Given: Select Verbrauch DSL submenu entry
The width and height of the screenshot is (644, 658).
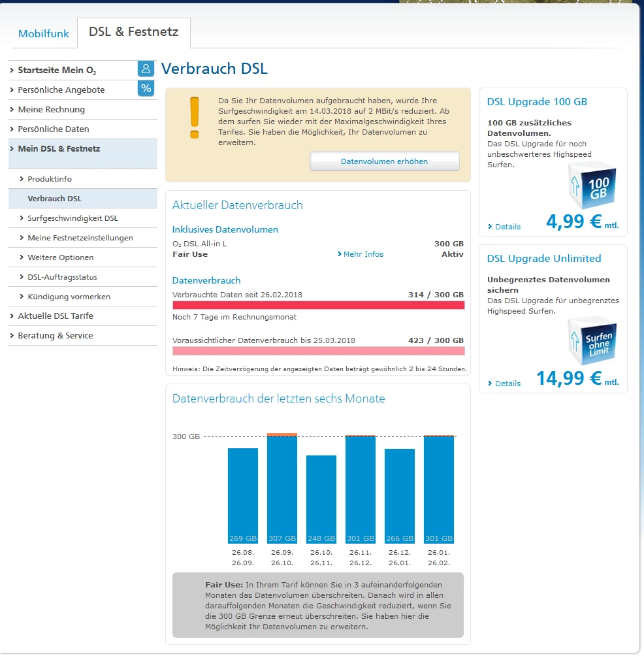Looking at the screenshot, I should tap(83, 199).
